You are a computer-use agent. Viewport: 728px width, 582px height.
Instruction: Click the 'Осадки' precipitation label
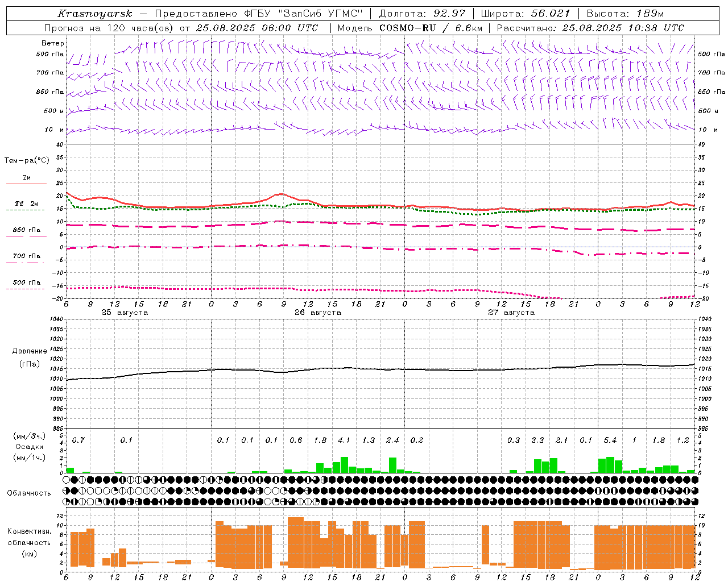coord(30,447)
